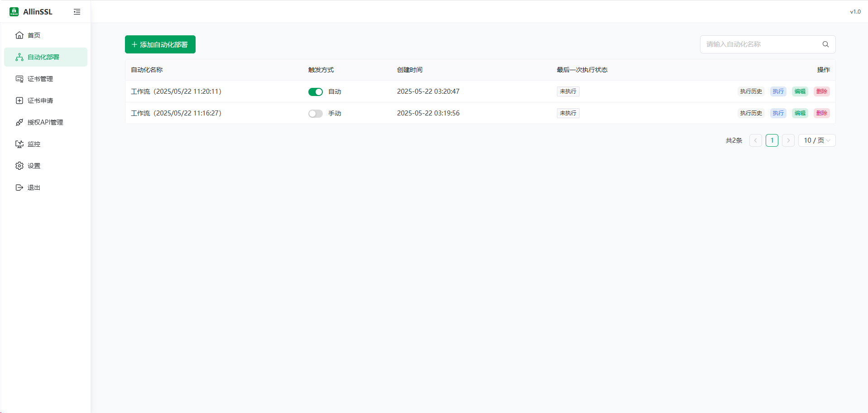Image resolution: width=868 pixels, height=413 pixels.
Task: Click the AllinSSL logo icon
Action: click(14, 12)
